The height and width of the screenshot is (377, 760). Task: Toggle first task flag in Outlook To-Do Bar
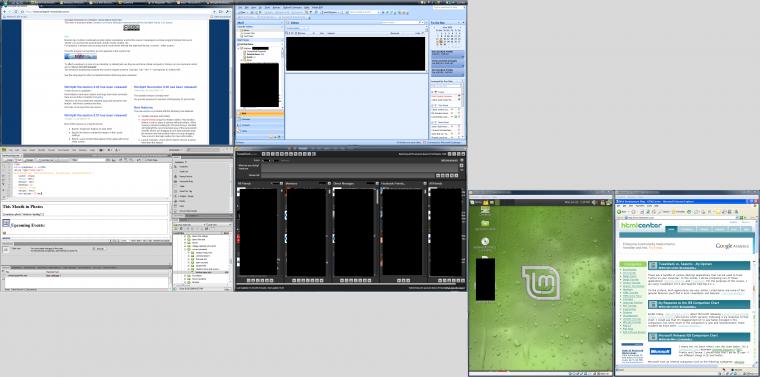click(459, 96)
